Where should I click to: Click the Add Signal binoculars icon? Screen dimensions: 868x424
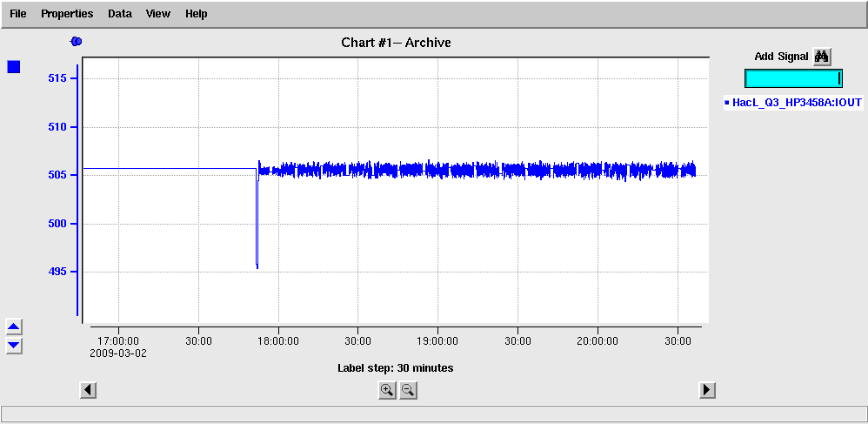822,57
